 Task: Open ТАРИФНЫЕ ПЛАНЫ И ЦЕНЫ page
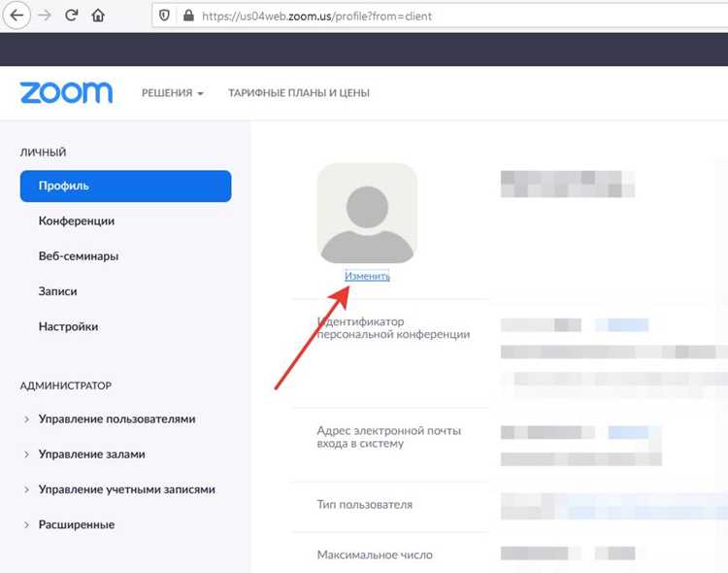[299, 93]
